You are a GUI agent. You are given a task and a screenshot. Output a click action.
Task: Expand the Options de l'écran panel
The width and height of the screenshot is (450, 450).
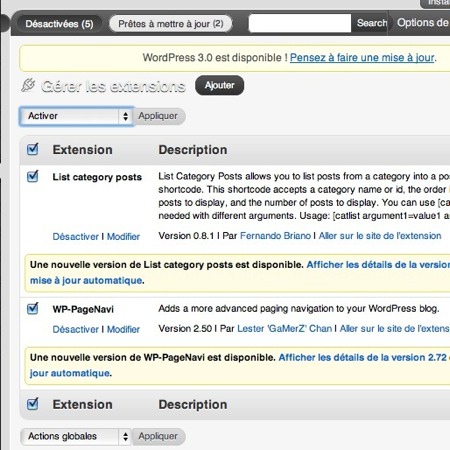(422, 23)
